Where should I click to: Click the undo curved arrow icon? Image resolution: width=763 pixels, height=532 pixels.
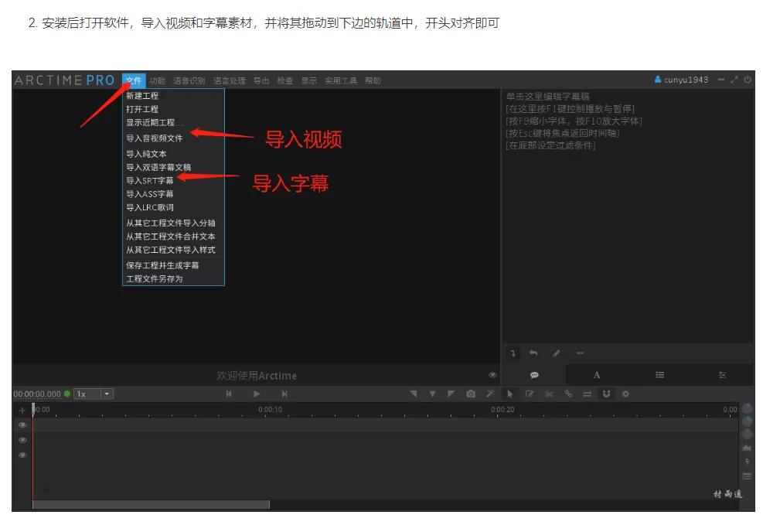click(533, 353)
